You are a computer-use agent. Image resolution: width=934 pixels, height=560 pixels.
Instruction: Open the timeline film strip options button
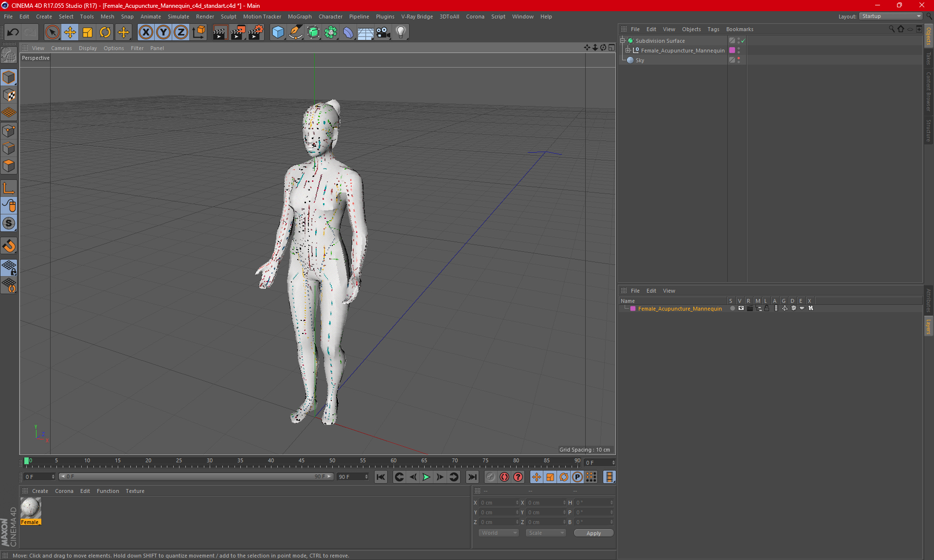609,477
